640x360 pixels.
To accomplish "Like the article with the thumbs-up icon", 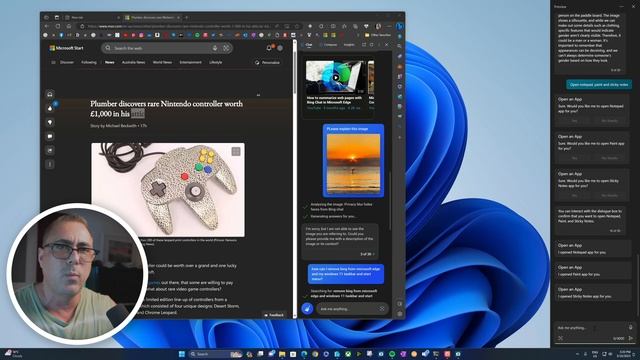I will 50,108.
